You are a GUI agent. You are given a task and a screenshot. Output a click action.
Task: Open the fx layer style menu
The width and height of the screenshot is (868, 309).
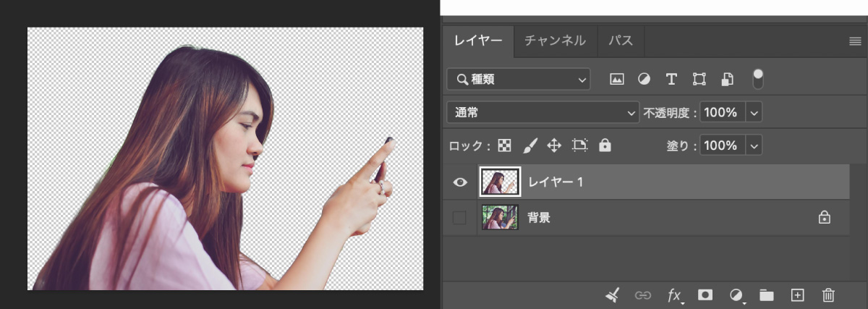coord(674,295)
